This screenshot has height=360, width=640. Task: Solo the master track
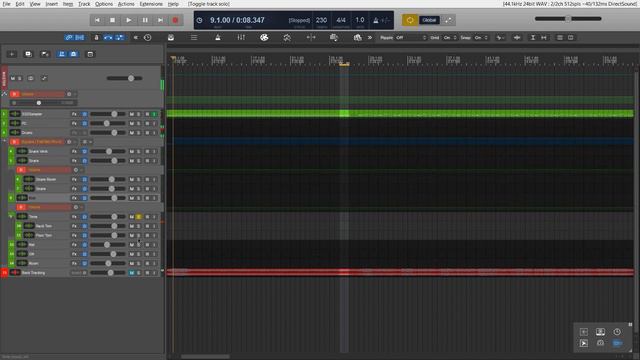click(19, 78)
